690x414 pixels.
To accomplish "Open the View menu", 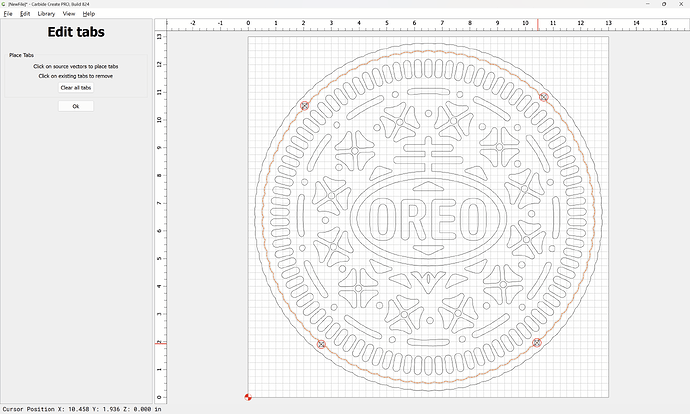I will click(69, 14).
